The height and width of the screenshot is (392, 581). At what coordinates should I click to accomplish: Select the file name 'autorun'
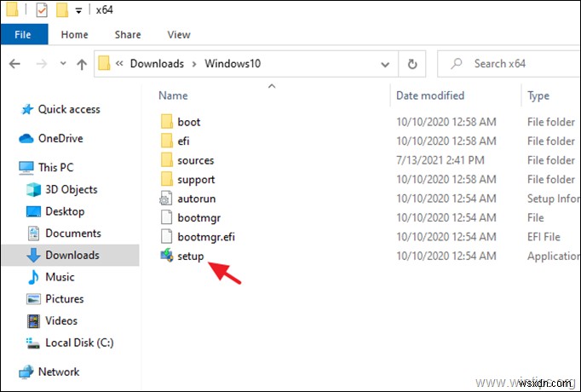point(197,199)
